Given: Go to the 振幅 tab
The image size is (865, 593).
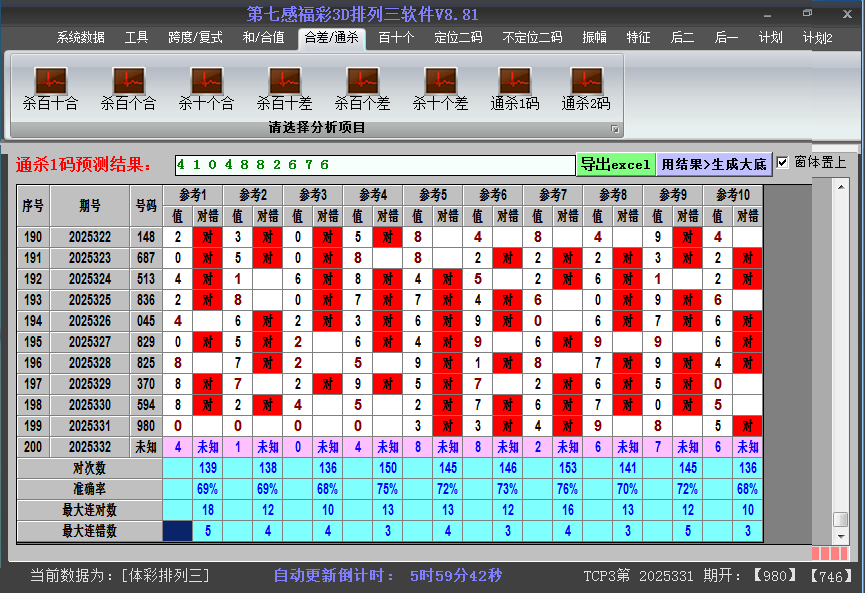Looking at the screenshot, I should tap(595, 38).
